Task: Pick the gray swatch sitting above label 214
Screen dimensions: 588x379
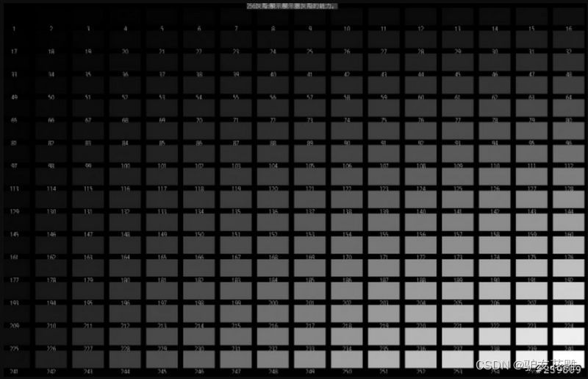Action: [x=199, y=314]
